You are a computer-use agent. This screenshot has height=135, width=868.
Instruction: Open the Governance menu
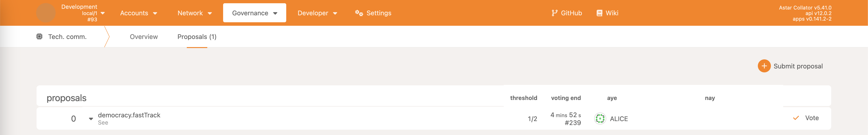click(x=254, y=13)
